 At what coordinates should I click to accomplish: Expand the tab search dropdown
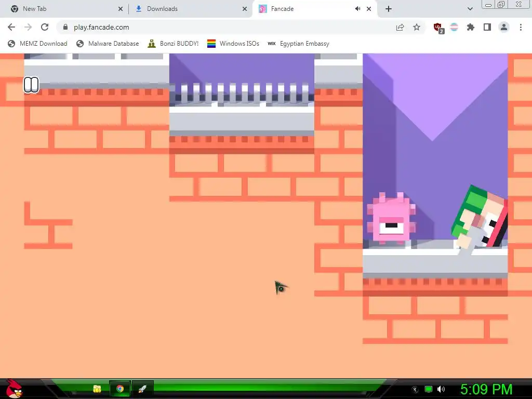(470, 9)
